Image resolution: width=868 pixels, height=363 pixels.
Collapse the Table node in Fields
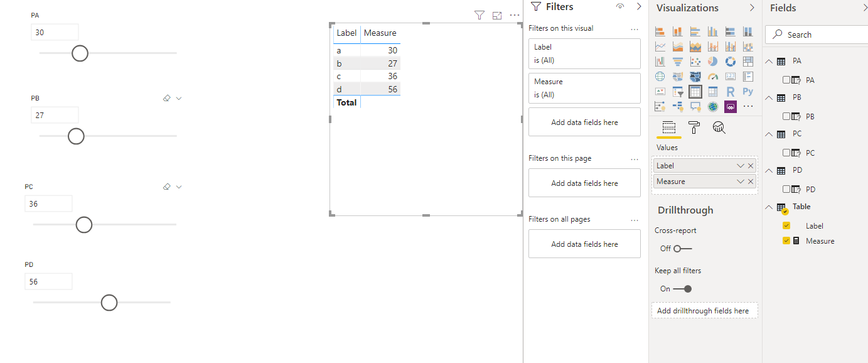pyautogui.click(x=769, y=207)
